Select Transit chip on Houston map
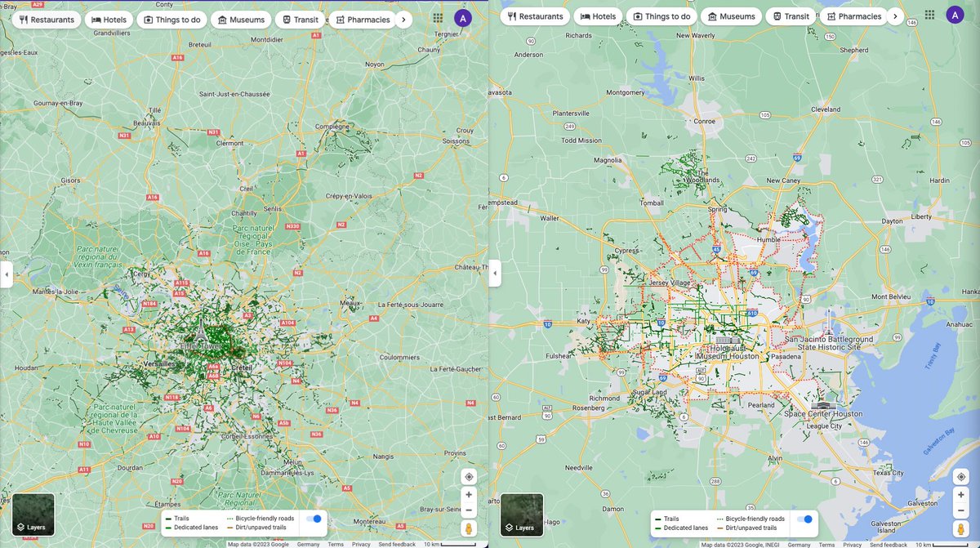This screenshot has width=980, height=548. tap(790, 16)
